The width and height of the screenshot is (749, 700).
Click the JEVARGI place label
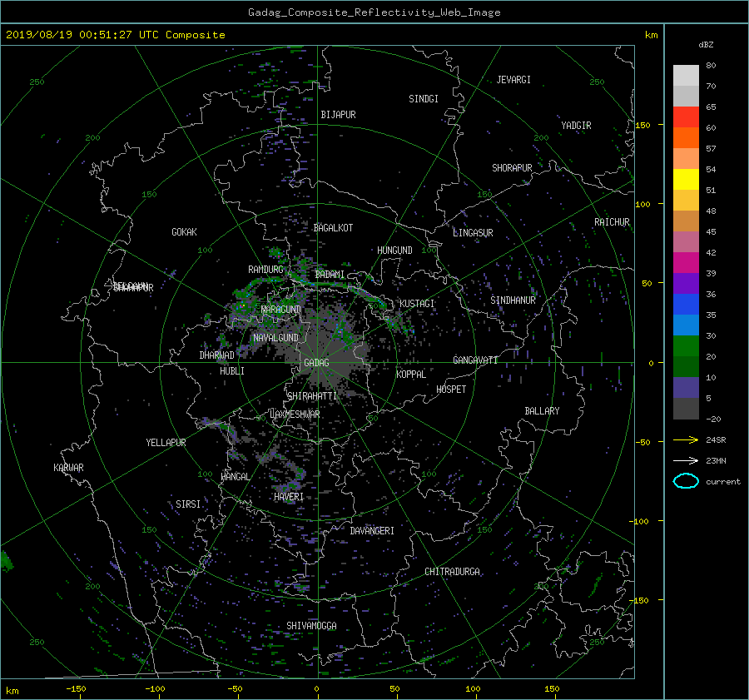pyautogui.click(x=513, y=80)
